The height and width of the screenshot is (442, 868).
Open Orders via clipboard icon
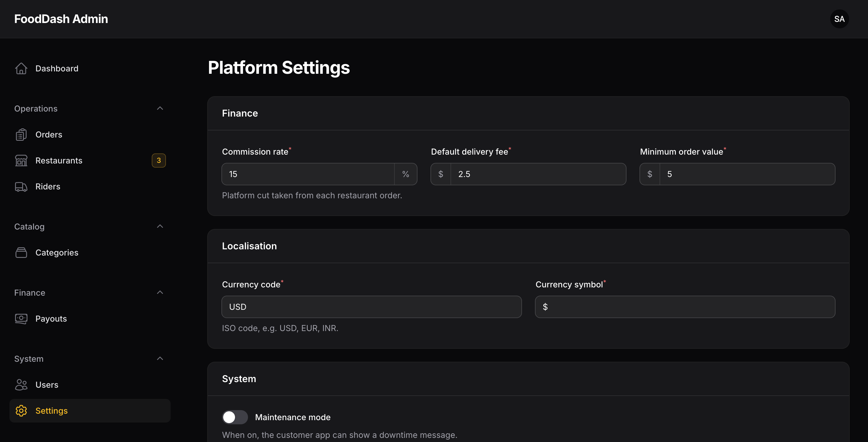pyautogui.click(x=21, y=135)
